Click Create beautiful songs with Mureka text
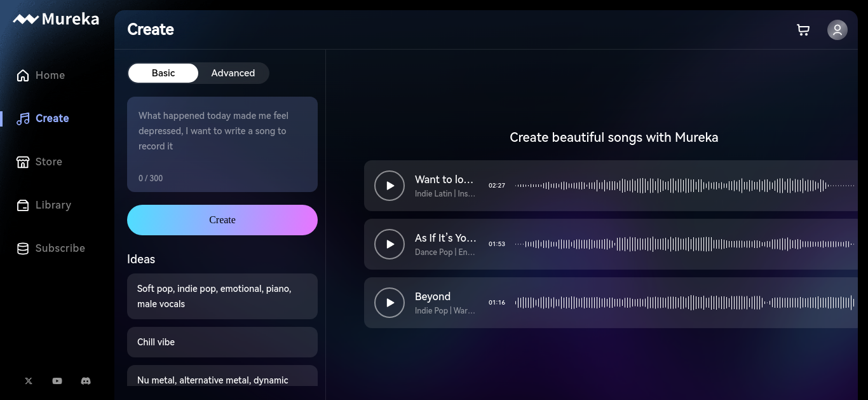Screen dimensions: 868x400 click(x=614, y=137)
